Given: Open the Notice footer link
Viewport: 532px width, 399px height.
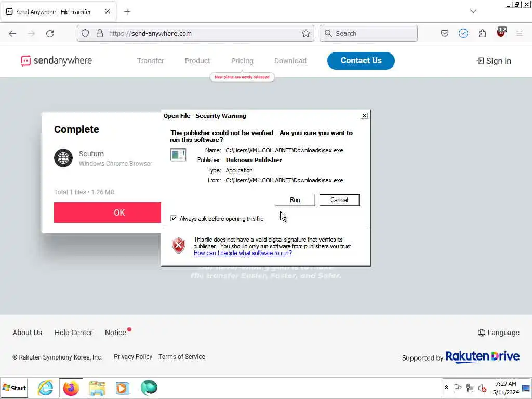Looking at the screenshot, I should [116, 332].
